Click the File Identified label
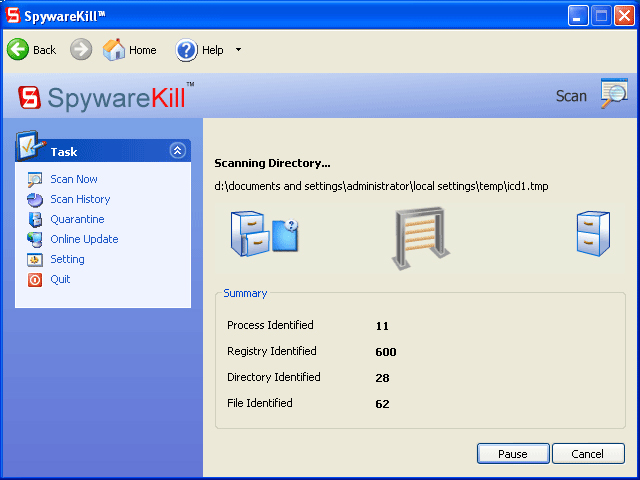This screenshot has width=640, height=480. (260, 403)
